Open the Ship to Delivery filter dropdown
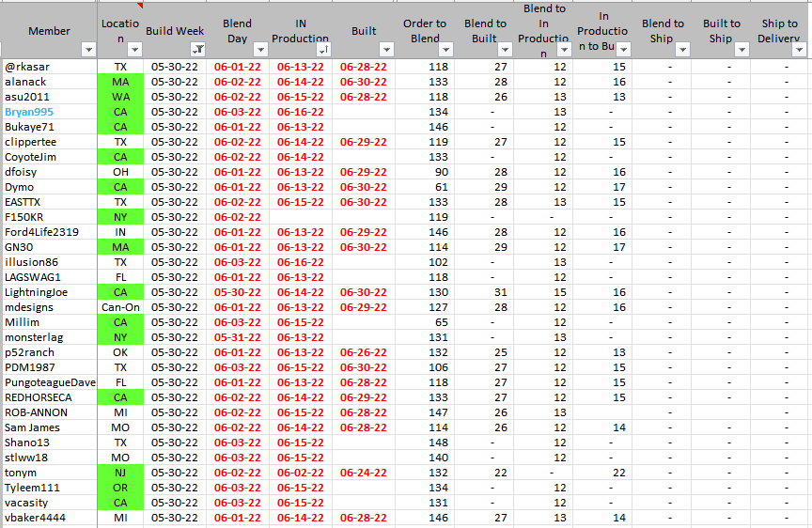This screenshot has width=812, height=528. point(800,49)
